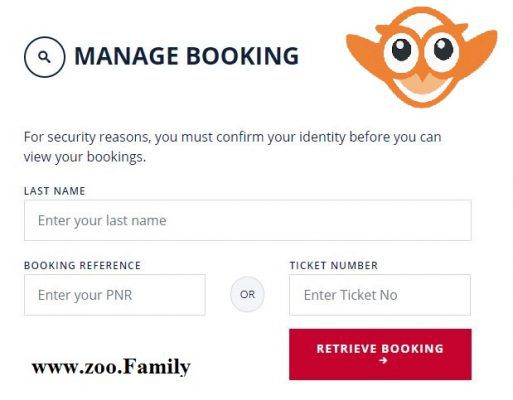Click the BOOKING REFERENCE label

82,265
